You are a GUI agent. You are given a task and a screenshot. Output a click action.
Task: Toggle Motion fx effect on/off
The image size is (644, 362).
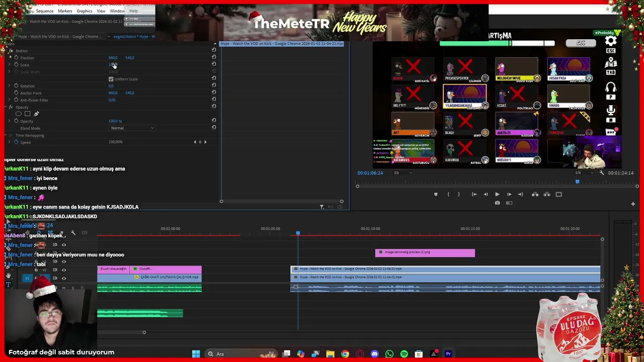tap(11, 51)
